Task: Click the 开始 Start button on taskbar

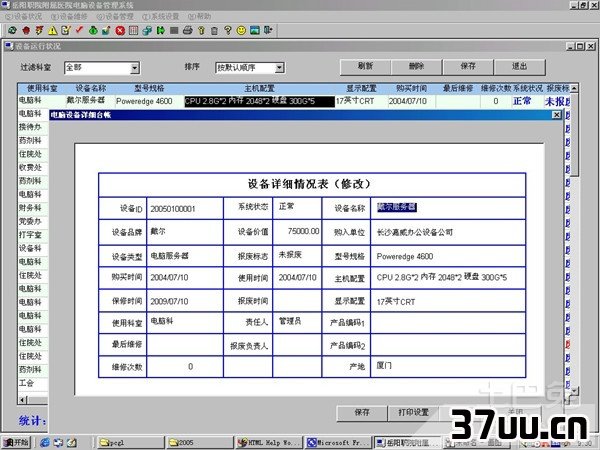Action: click(16, 443)
